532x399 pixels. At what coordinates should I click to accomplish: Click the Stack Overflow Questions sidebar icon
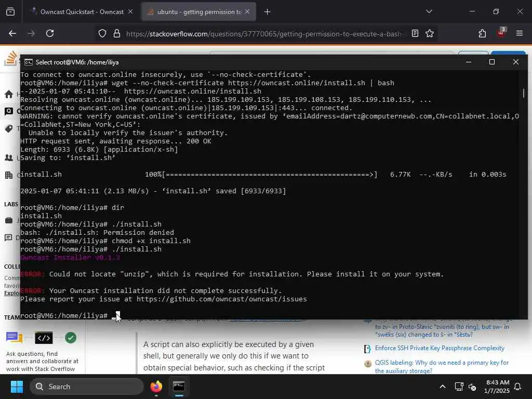coord(9,111)
